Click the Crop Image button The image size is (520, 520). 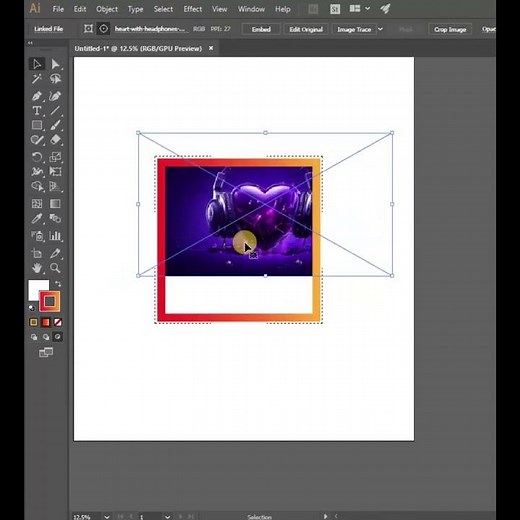pos(450,29)
